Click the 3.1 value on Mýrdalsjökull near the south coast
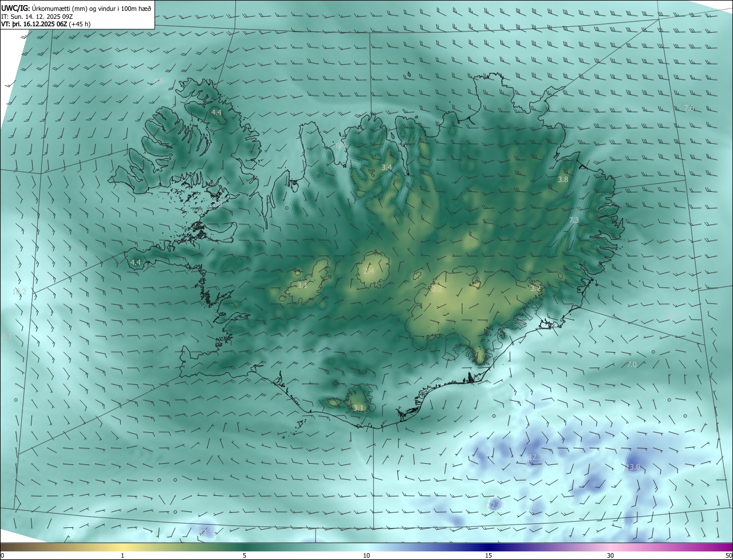The image size is (733, 560). 358,408
